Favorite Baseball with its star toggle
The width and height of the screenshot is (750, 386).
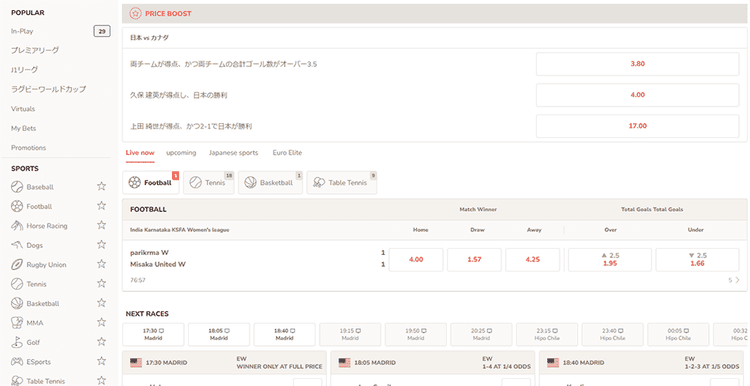point(101,187)
